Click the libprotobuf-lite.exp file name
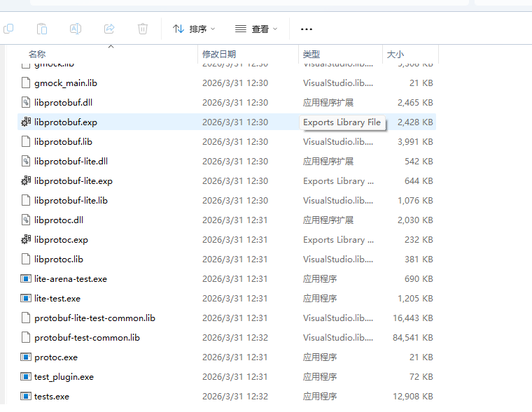Screen dimensions: 532x412 click(x=73, y=181)
